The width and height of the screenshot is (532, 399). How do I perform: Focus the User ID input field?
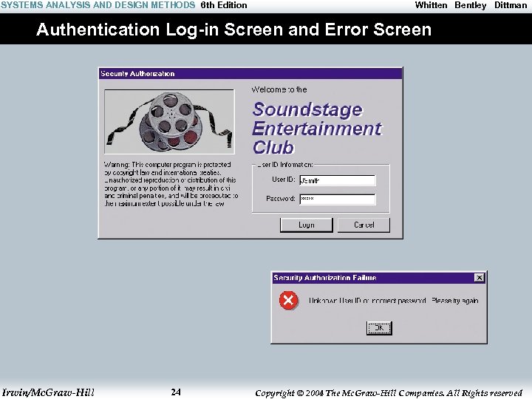338,180
